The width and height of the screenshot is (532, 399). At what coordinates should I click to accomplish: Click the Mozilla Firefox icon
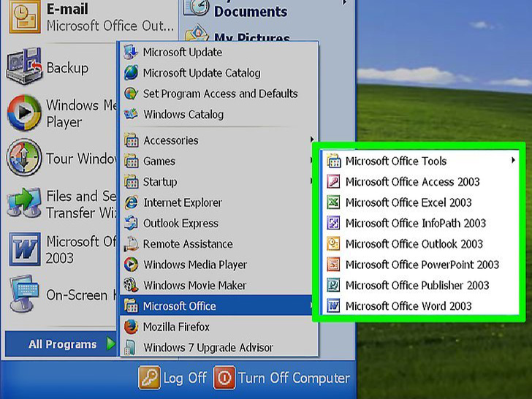click(x=131, y=327)
